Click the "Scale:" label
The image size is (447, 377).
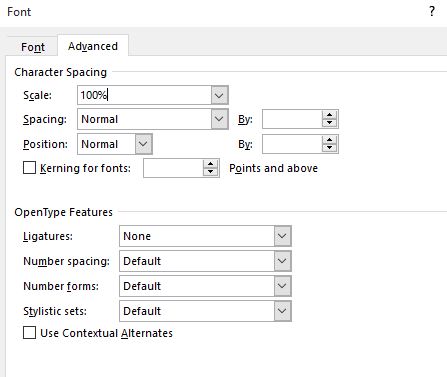coord(38,95)
